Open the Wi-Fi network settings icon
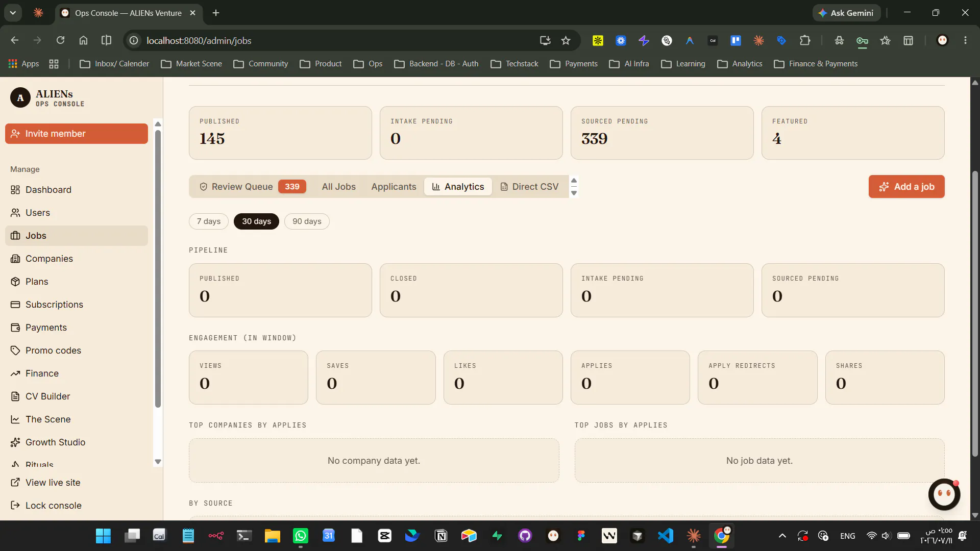980x551 pixels. [x=871, y=536]
